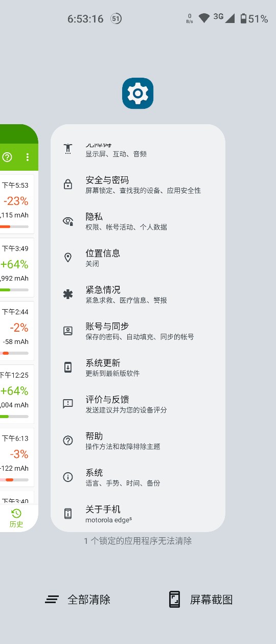
Task: Click 全部清除 clear all button
Action: coord(78,600)
